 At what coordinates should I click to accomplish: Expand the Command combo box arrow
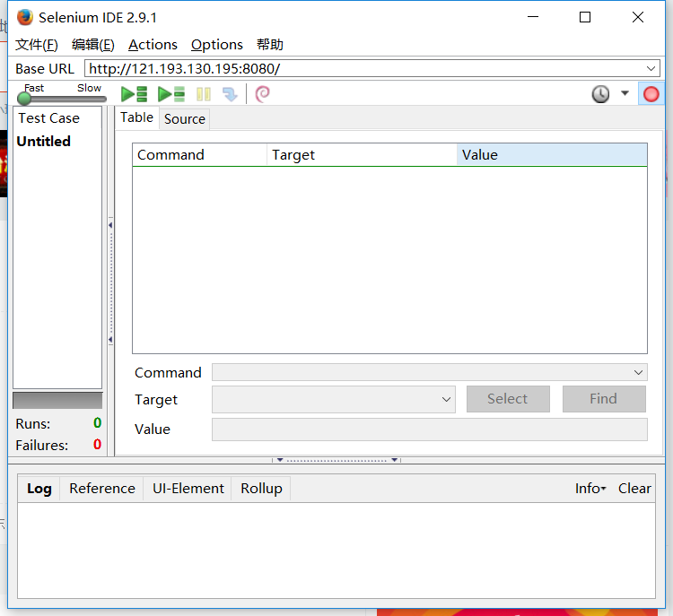[x=638, y=372]
